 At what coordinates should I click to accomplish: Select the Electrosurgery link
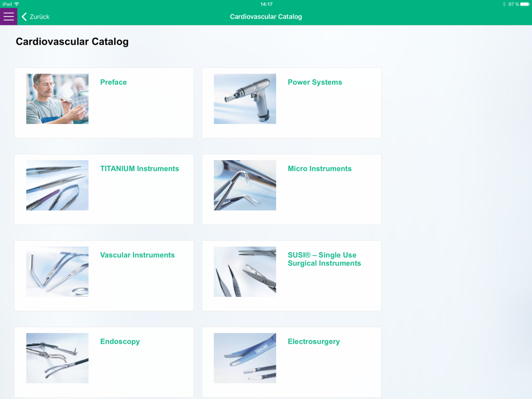(x=314, y=342)
